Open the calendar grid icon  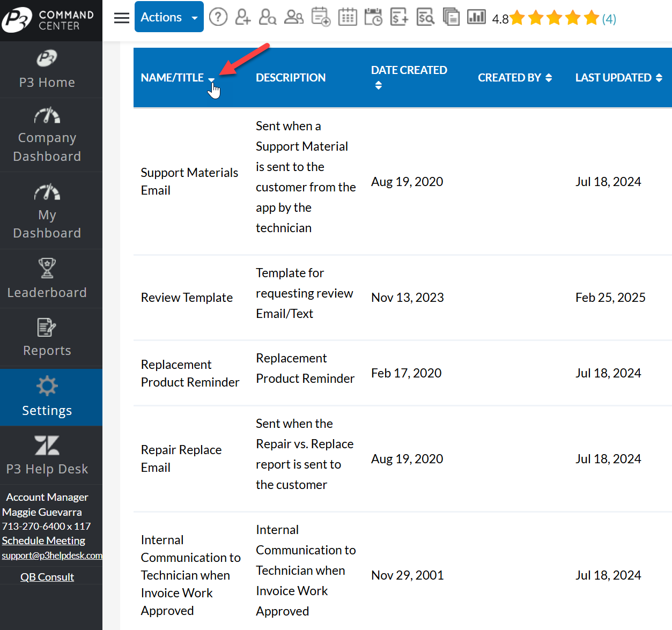[348, 17]
